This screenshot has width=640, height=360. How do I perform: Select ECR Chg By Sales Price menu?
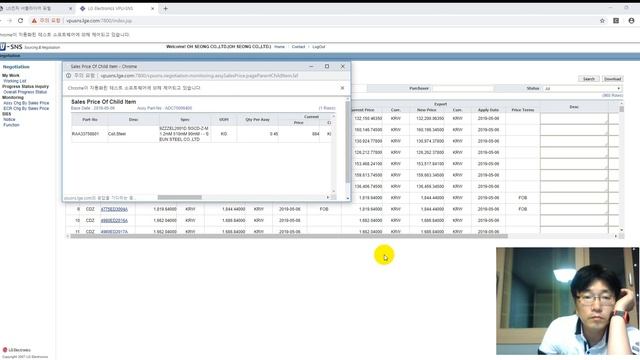click(x=26, y=108)
